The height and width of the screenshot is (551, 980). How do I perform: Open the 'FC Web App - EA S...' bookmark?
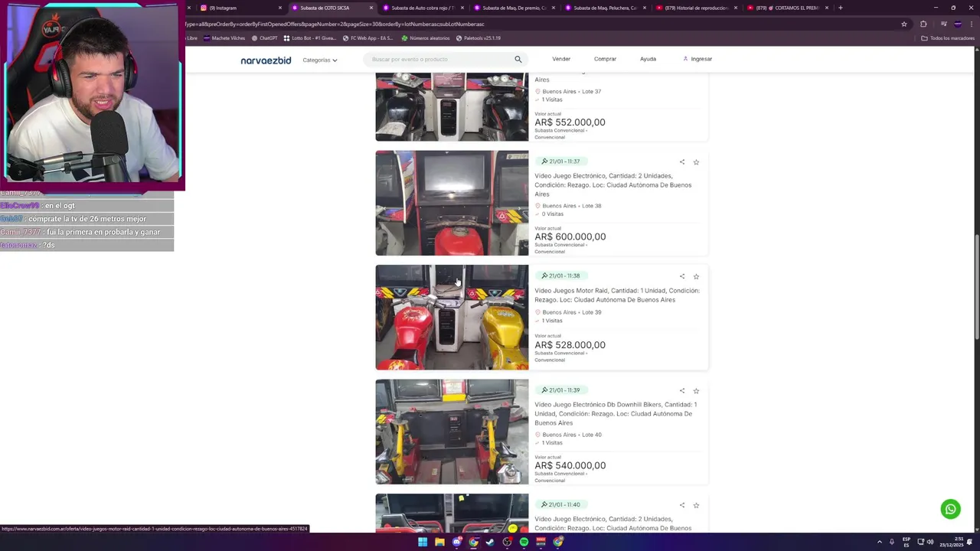click(367, 37)
